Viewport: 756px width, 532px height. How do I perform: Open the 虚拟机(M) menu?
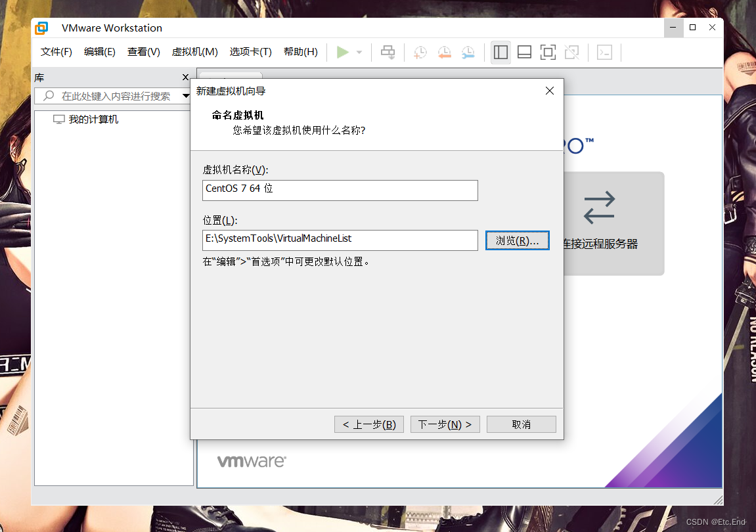click(195, 52)
